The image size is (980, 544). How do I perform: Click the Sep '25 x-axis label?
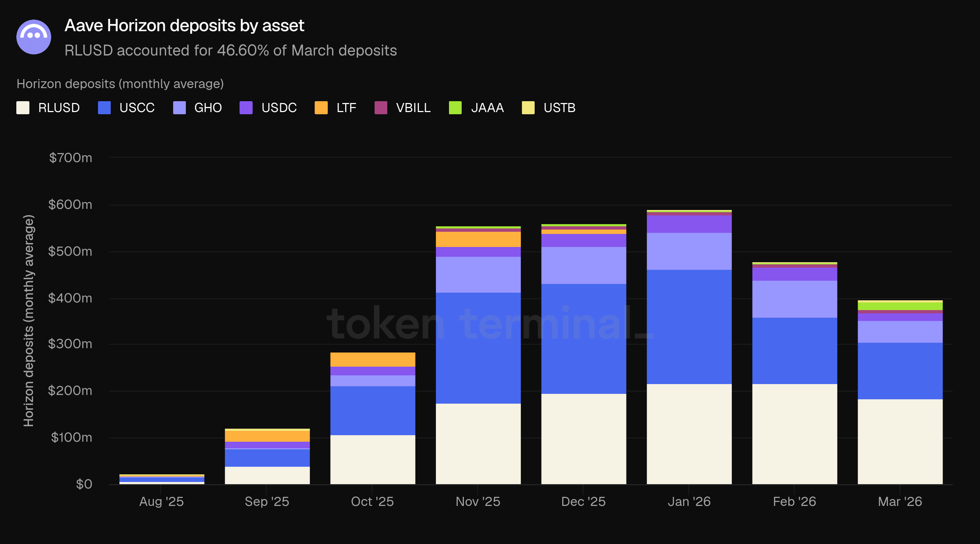(267, 502)
